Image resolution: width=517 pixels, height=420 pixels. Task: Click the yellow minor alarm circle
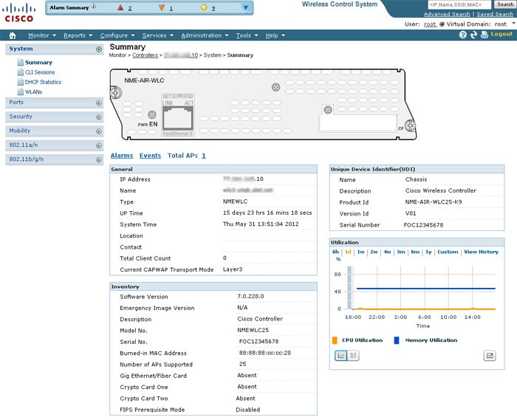(204, 7)
